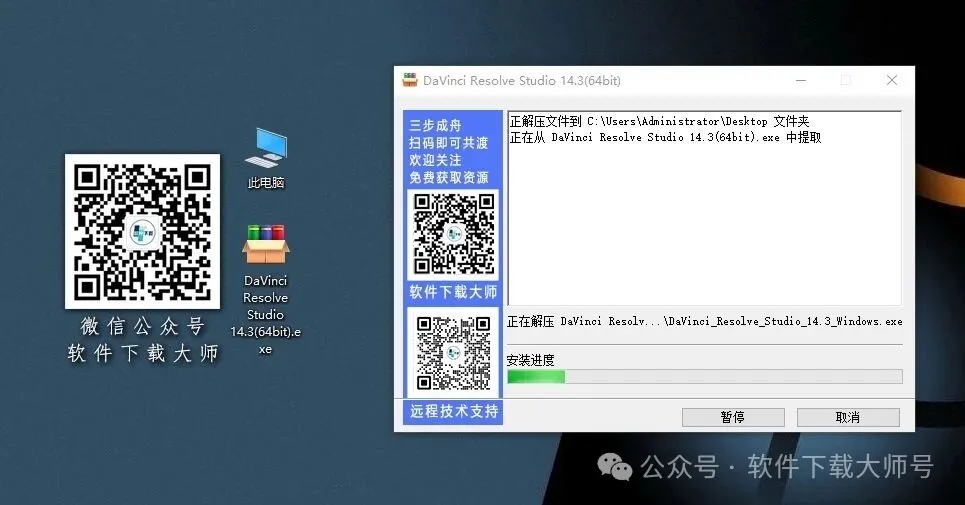965x505 pixels.
Task: Click the large QR code on the desktop
Action: pyautogui.click(x=142, y=231)
